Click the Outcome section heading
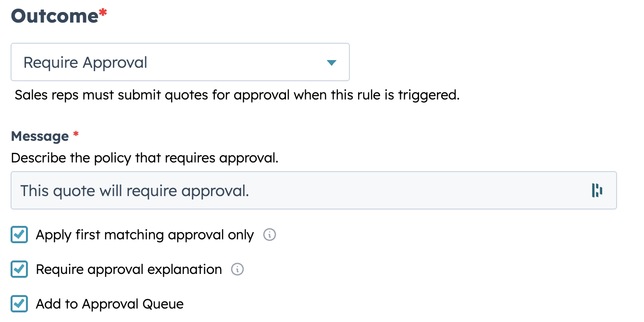The image size is (644, 322). tap(54, 16)
